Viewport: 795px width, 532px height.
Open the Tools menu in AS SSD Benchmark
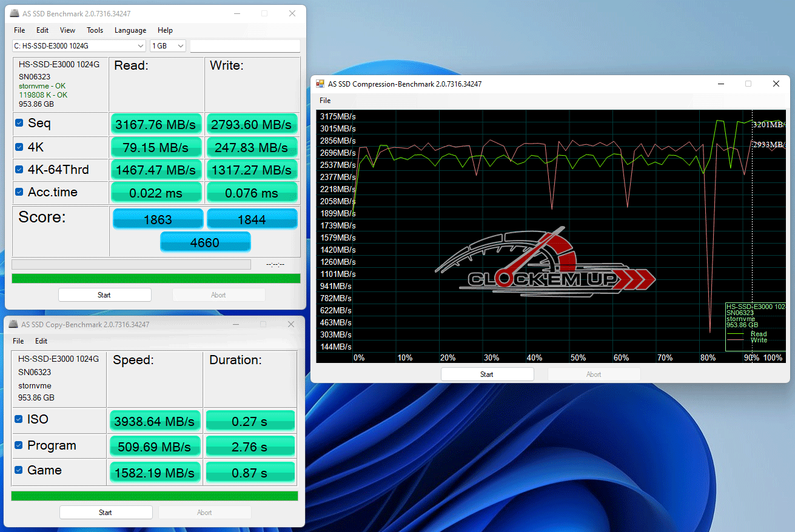95,30
